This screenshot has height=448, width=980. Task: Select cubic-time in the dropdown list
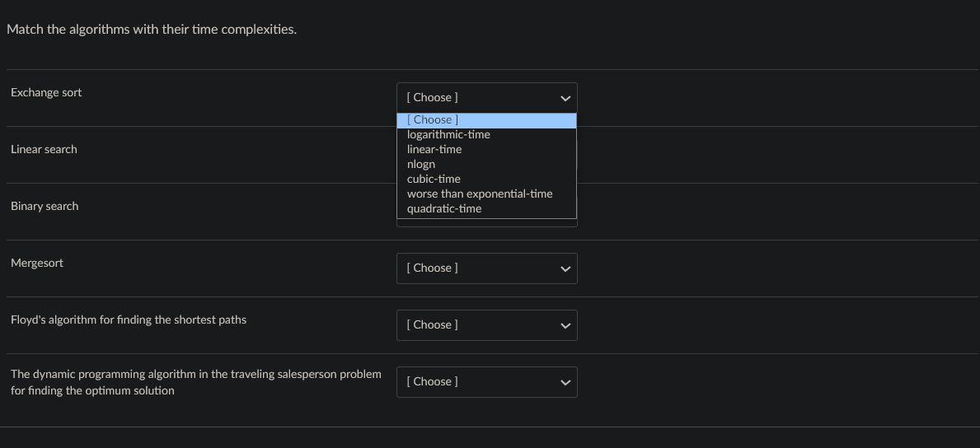tap(434, 179)
